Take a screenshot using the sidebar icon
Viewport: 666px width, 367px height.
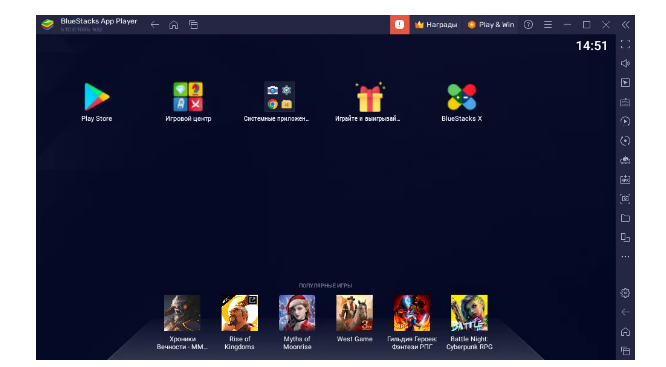coord(625,198)
